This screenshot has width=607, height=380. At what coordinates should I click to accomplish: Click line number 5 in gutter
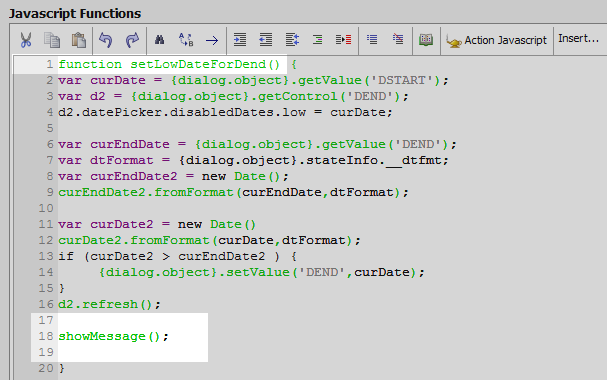pyautogui.click(x=50, y=128)
